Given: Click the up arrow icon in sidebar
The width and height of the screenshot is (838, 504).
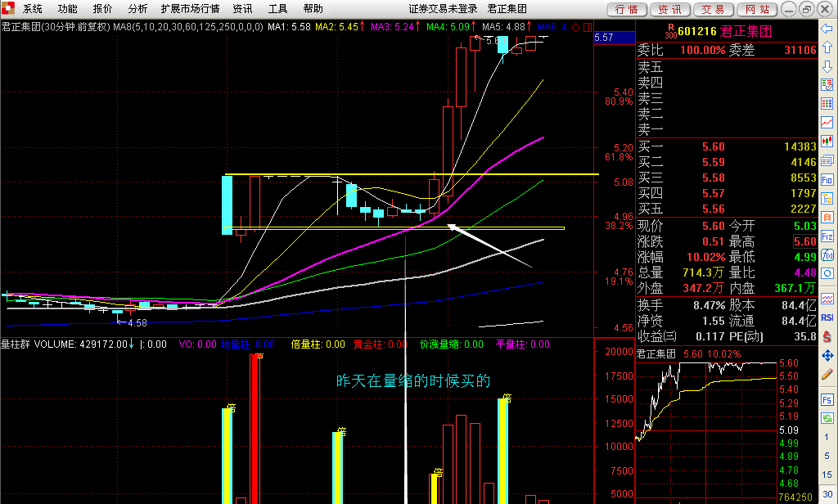Looking at the screenshot, I should click(827, 47).
